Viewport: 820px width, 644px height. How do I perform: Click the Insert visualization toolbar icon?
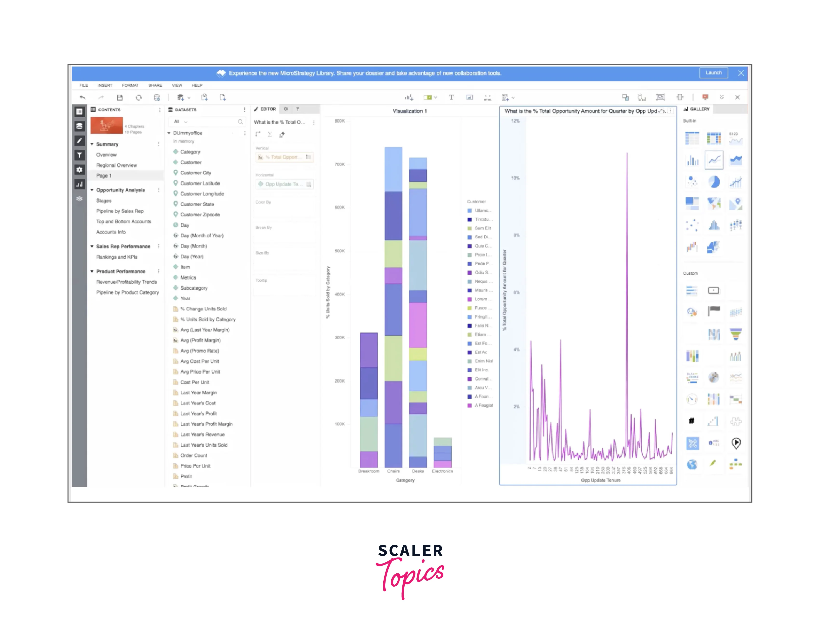(409, 98)
